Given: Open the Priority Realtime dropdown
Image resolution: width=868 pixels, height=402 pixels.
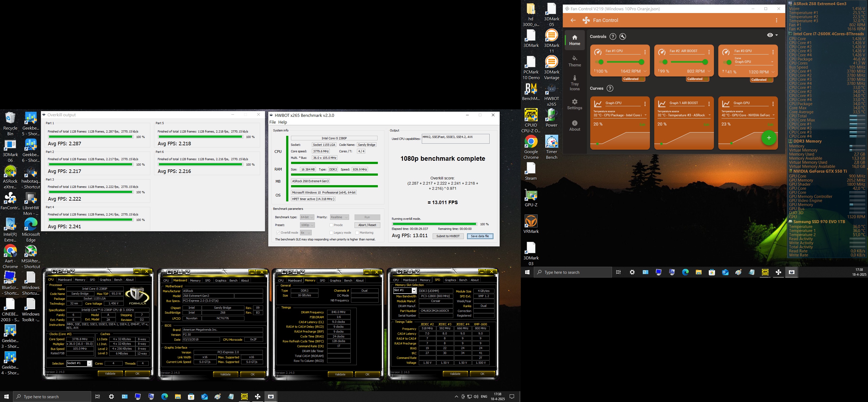Looking at the screenshot, I should pyautogui.click(x=339, y=217).
